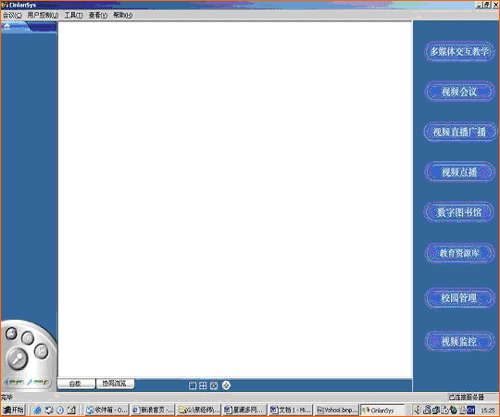Screen dimensions: 500x417
Task: Adjust the microphone volume slider
Action: pos(38,382)
